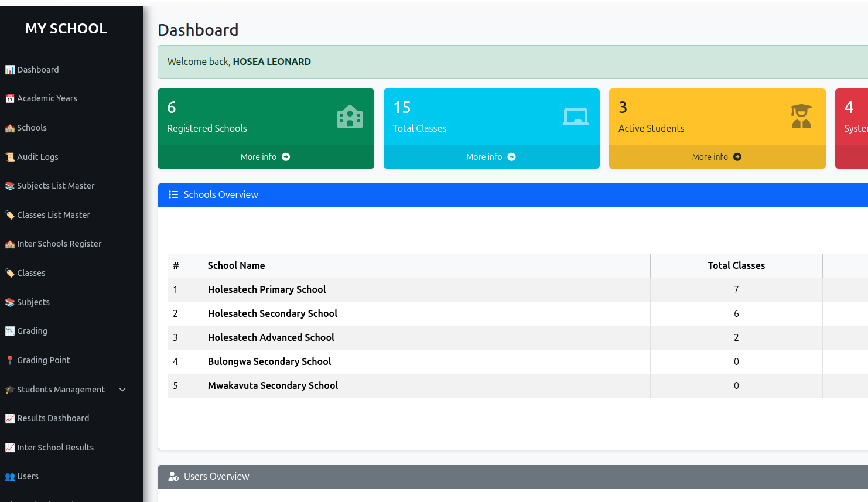The width and height of the screenshot is (868, 502).
Task: Click the Audit Logs scroll icon
Action: 10,157
